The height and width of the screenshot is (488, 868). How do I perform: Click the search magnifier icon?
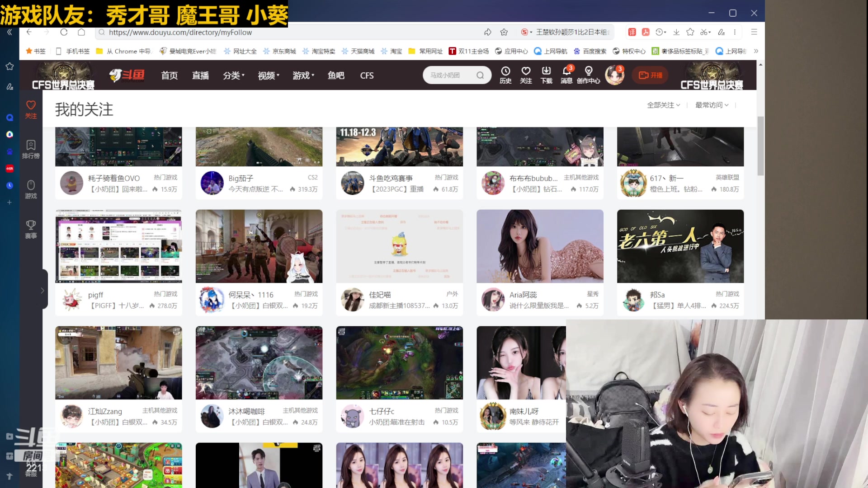(480, 75)
